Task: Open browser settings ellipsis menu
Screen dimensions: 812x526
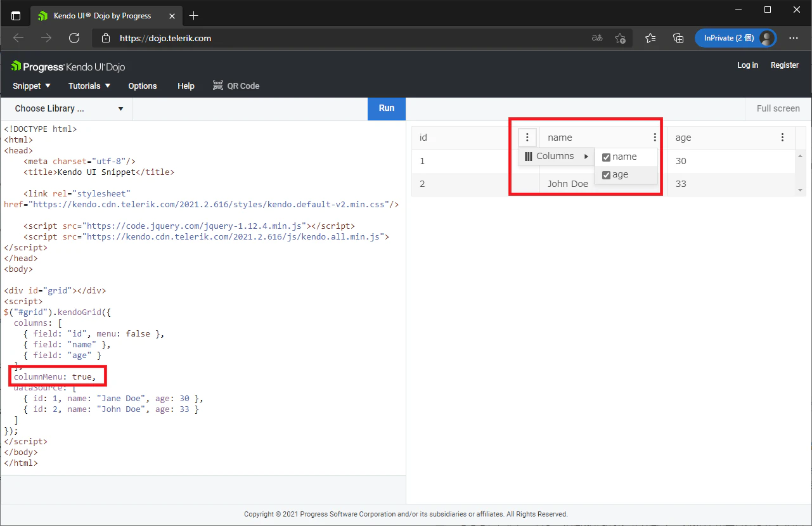Action: coord(794,38)
